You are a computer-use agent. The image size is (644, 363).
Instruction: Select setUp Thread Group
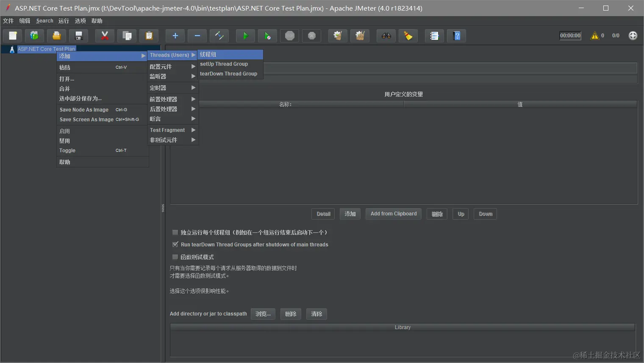click(230, 64)
